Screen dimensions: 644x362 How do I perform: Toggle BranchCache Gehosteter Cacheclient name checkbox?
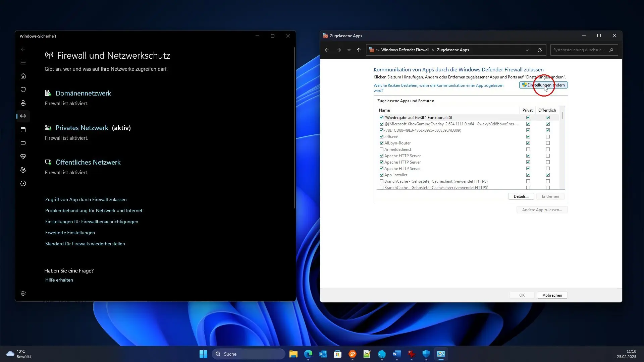(x=381, y=181)
